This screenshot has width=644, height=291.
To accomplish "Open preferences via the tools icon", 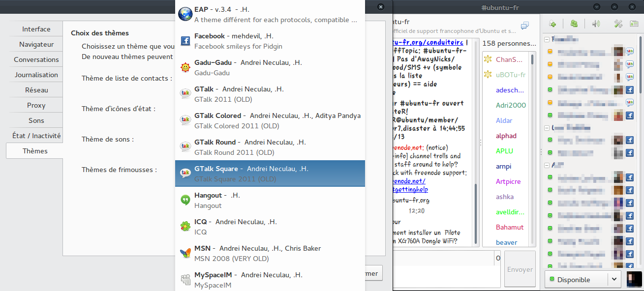I will (618, 24).
